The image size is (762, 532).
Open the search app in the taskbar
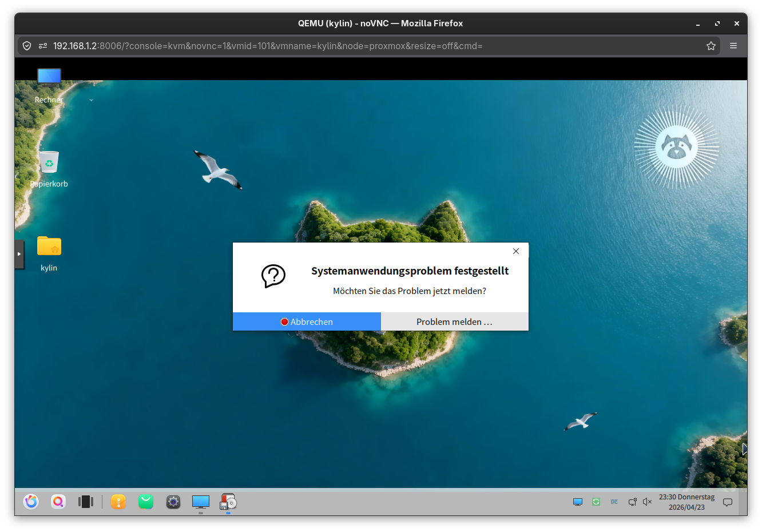click(58, 502)
